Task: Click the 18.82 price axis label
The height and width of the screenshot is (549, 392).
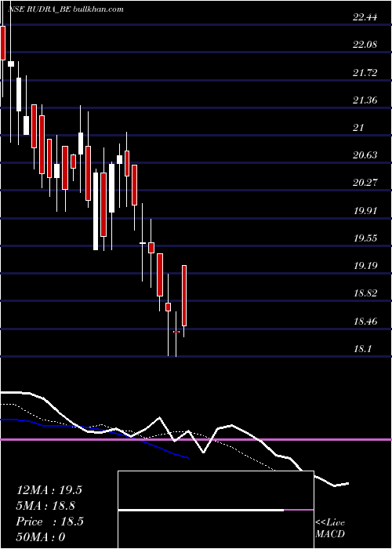Action: coord(365,293)
